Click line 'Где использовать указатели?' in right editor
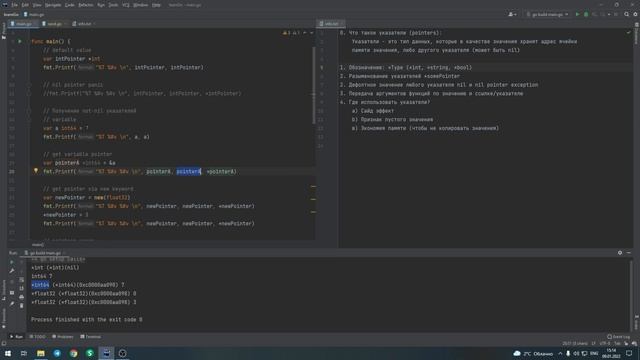Viewport: 640px width, 360px height. [385, 102]
